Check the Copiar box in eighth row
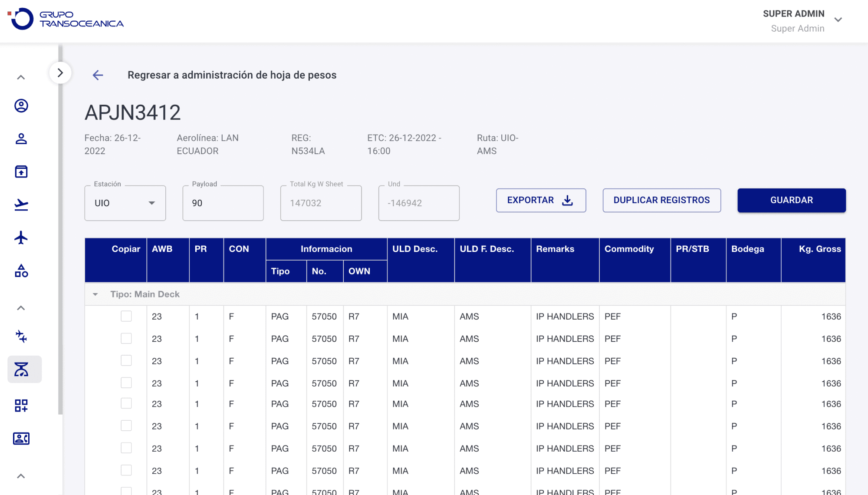The height and width of the screenshot is (495, 868). (x=126, y=470)
